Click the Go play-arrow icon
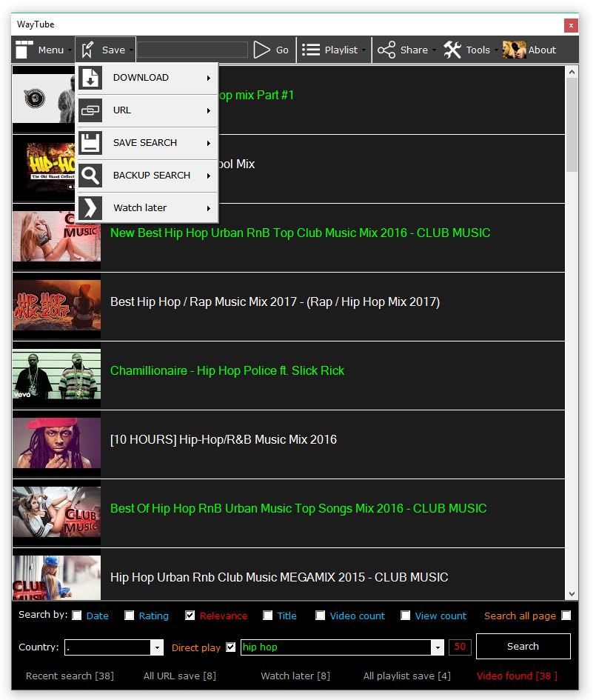The height and width of the screenshot is (700, 596). (x=262, y=50)
